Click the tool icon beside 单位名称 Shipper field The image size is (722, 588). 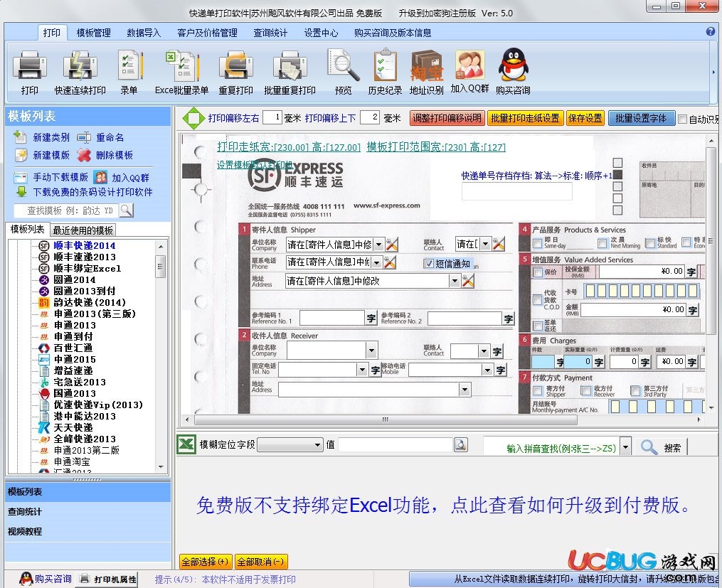[x=392, y=244]
